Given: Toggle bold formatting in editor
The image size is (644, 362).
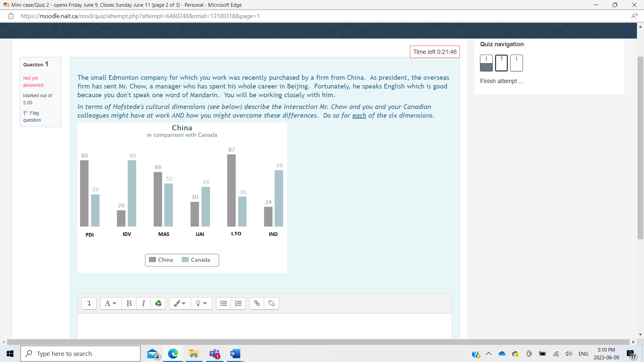Looking at the screenshot, I should (129, 303).
